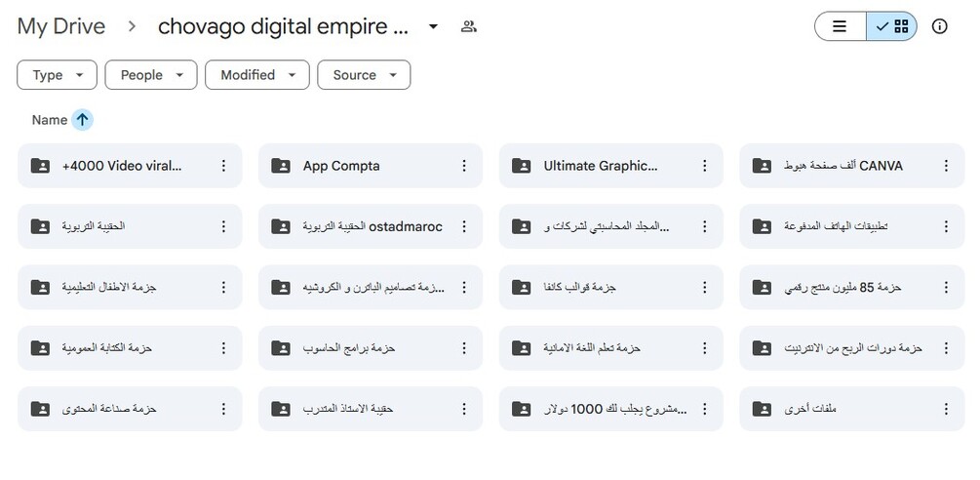980x480 pixels.
Task: Switch to list layout view
Action: click(x=840, y=26)
